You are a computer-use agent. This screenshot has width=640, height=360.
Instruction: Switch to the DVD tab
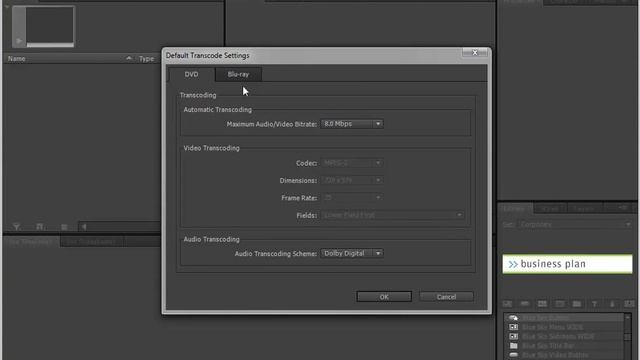pos(191,74)
